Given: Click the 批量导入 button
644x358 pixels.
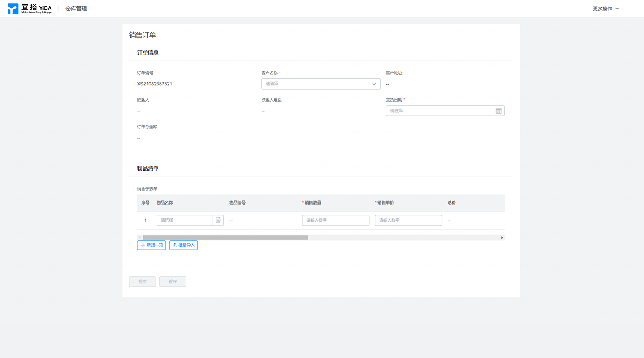Looking at the screenshot, I should pos(183,245).
